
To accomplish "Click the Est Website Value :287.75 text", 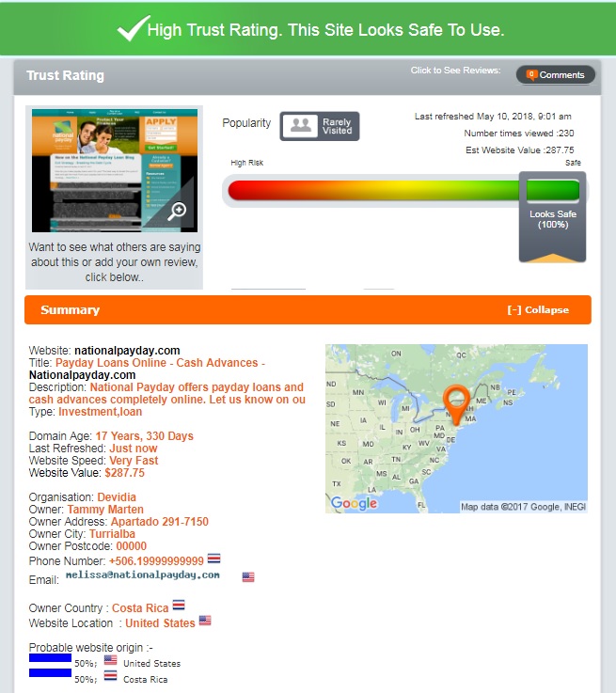I will (520, 150).
